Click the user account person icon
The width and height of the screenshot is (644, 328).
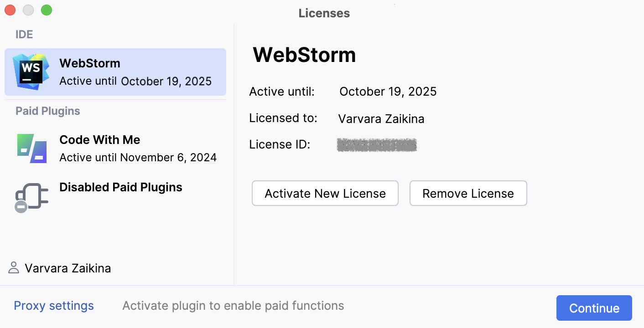pyautogui.click(x=14, y=268)
